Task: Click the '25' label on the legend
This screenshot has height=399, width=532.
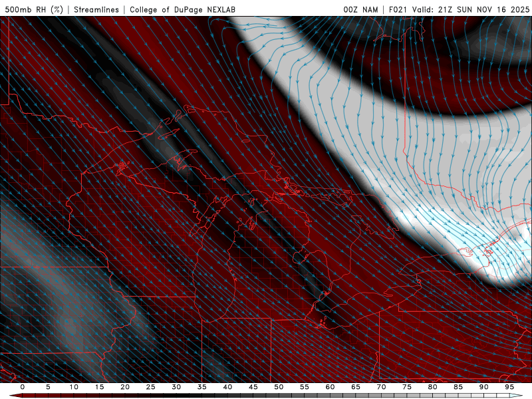Action: click(x=151, y=387)
